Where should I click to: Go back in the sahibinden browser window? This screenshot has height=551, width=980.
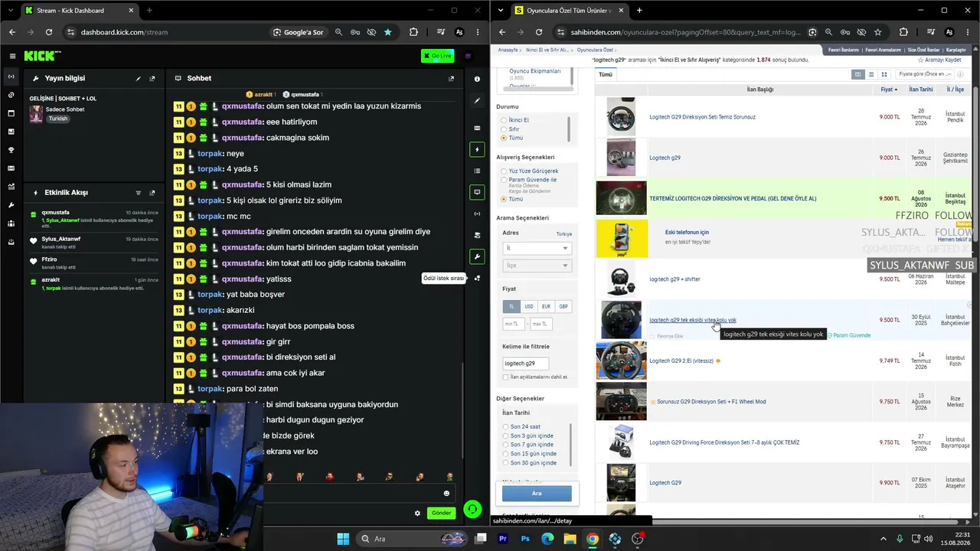click(502, 32)
